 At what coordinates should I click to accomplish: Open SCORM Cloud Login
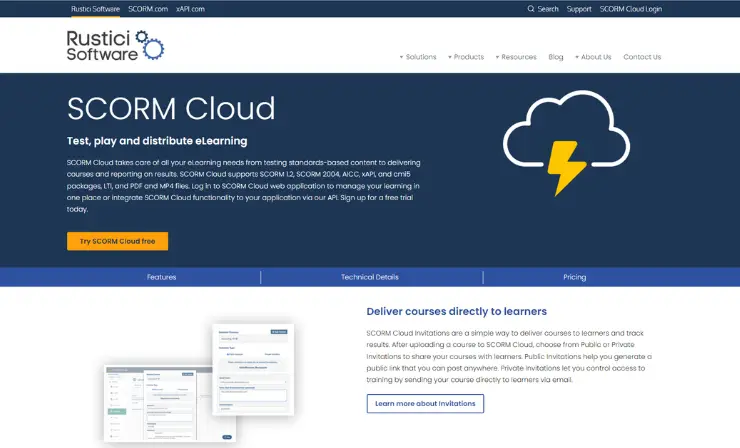631,9
